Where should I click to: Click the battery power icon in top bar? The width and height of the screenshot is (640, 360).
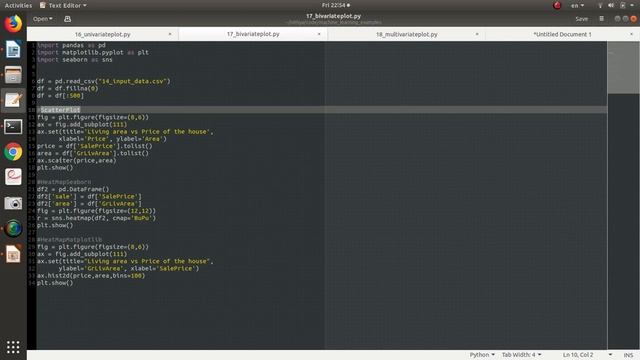[x=622, y=5]
